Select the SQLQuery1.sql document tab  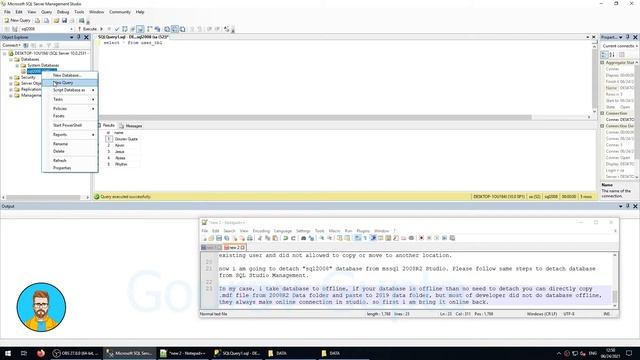[x=133, y=37]
